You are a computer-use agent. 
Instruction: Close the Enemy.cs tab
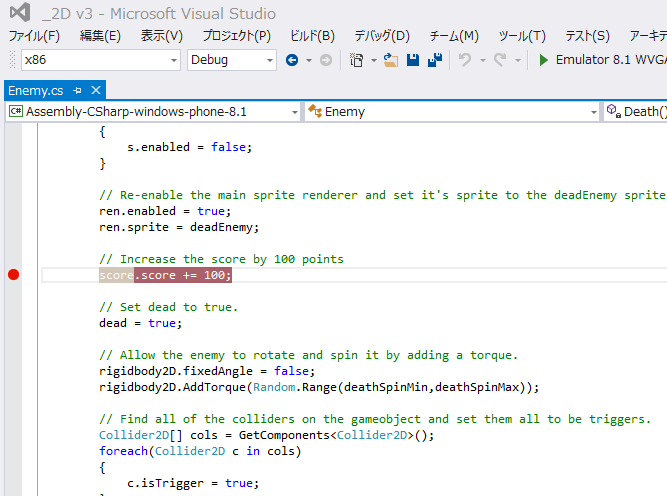[x=96, y=90]
